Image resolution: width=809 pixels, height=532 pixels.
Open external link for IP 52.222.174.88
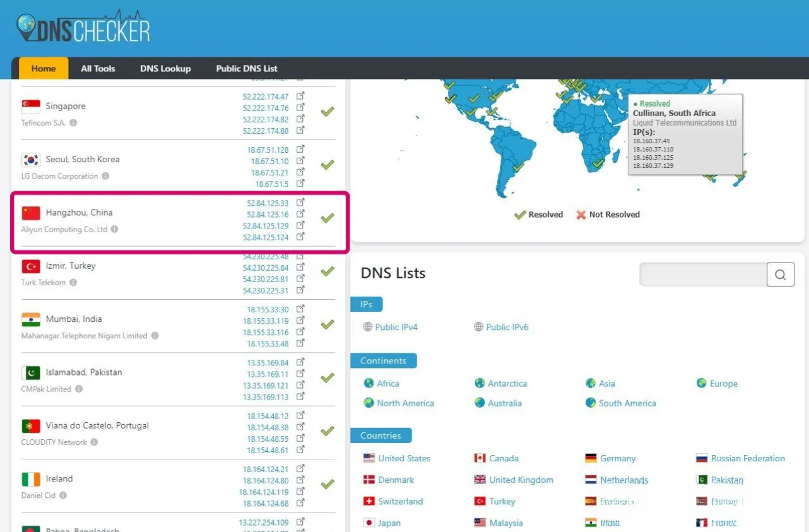[301, 130]
